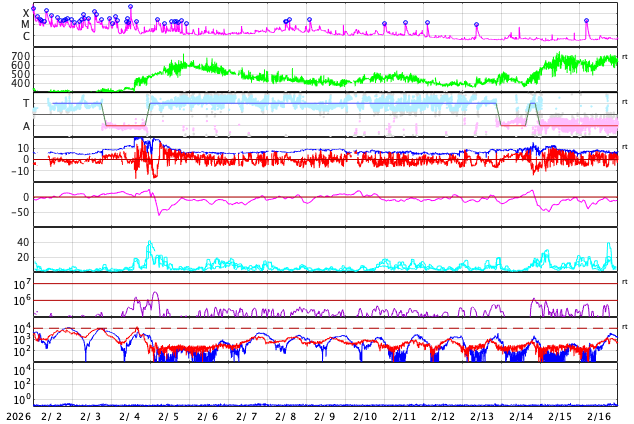The image size is (634, 424).
Task: Click the 40 tick on the cyan panel
Action: click(23, 242)
